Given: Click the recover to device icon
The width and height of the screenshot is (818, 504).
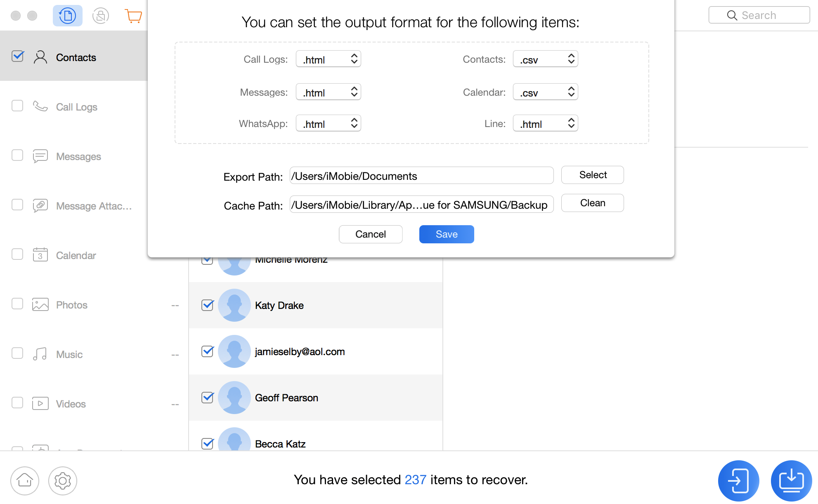Looking at the screenshot, I should pos(738,480).
